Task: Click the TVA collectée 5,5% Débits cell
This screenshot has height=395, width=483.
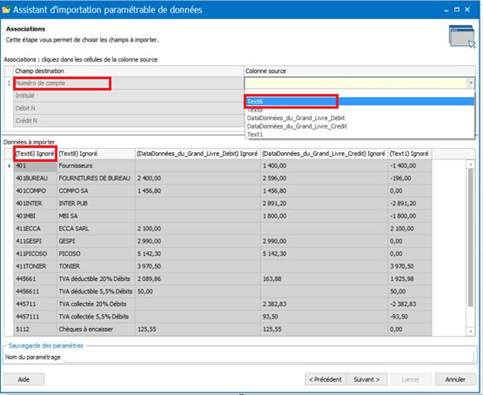Action: click(96, 317)
